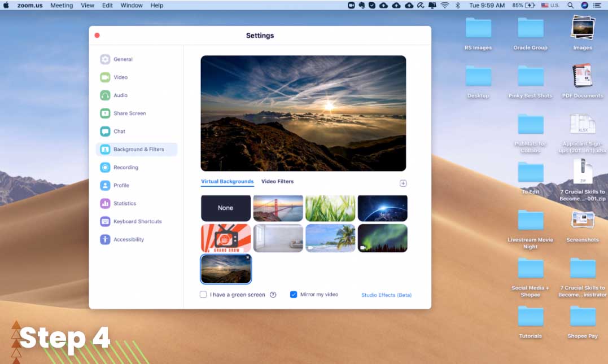
Task: Open the Edit menu
Action: pos(107,6)
